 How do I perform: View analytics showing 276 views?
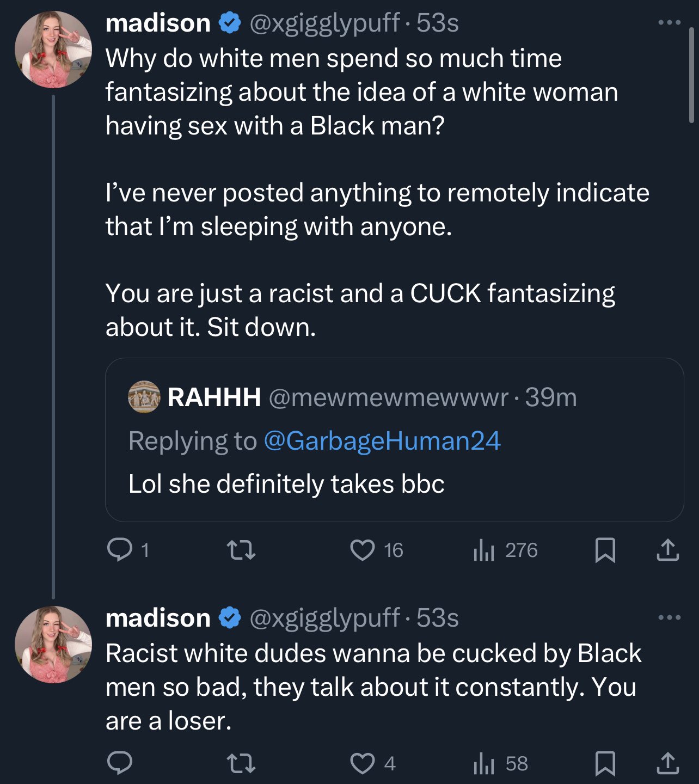point(484,550)
